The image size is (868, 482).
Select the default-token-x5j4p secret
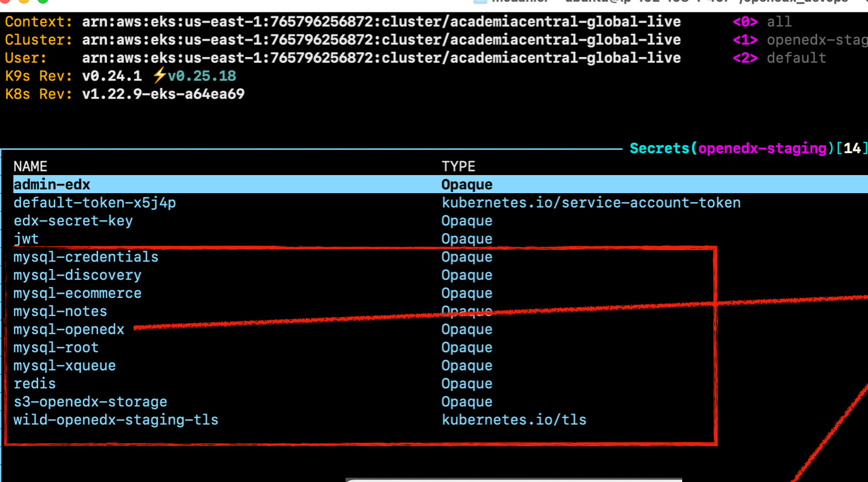[x=94, y=202]
